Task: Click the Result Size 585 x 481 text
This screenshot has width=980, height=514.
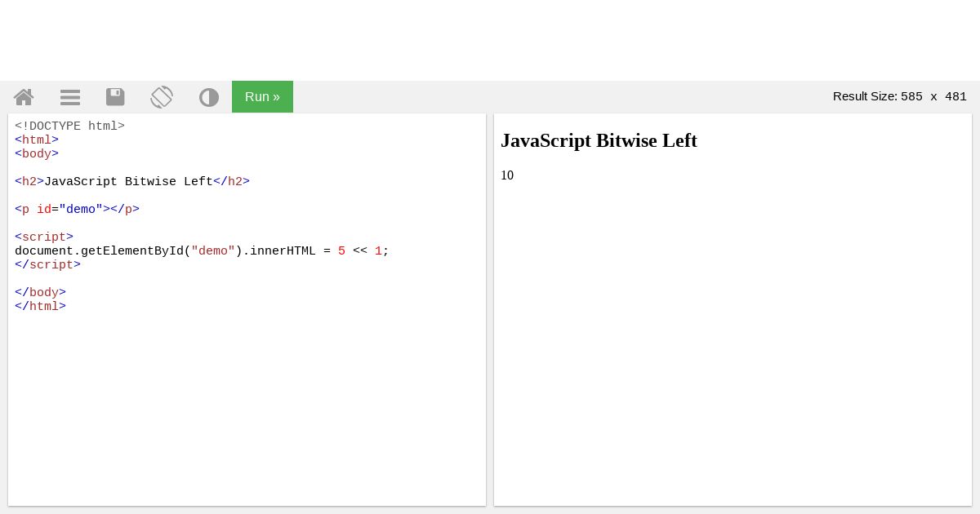Action: [x=899, y=96]
